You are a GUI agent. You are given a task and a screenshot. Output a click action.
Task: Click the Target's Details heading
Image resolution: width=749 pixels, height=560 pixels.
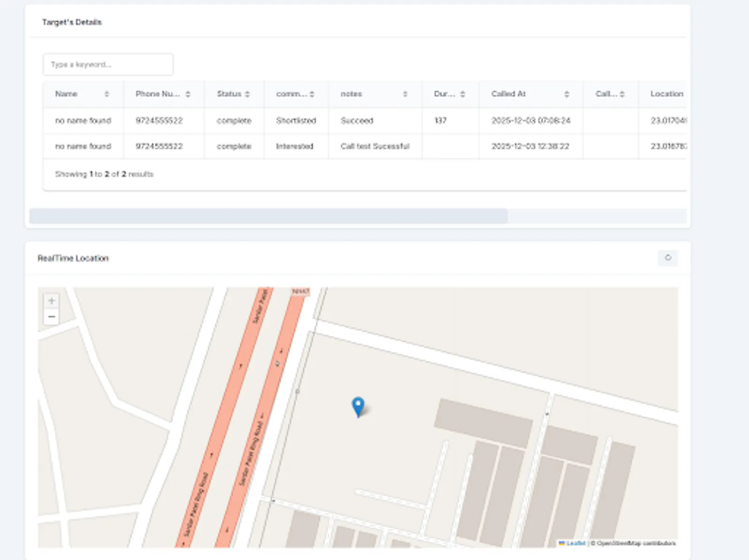[72, 22]
